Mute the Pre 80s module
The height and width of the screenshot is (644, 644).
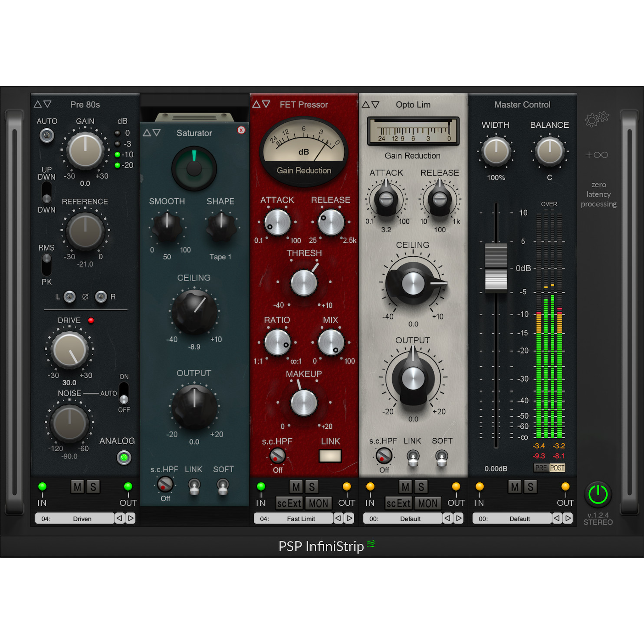(77, 487)
